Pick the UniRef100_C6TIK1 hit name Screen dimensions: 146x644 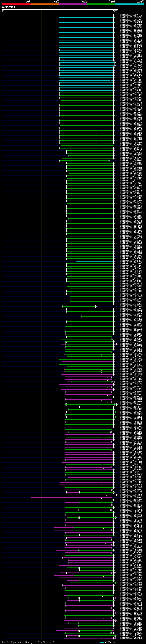pos(131,42)
